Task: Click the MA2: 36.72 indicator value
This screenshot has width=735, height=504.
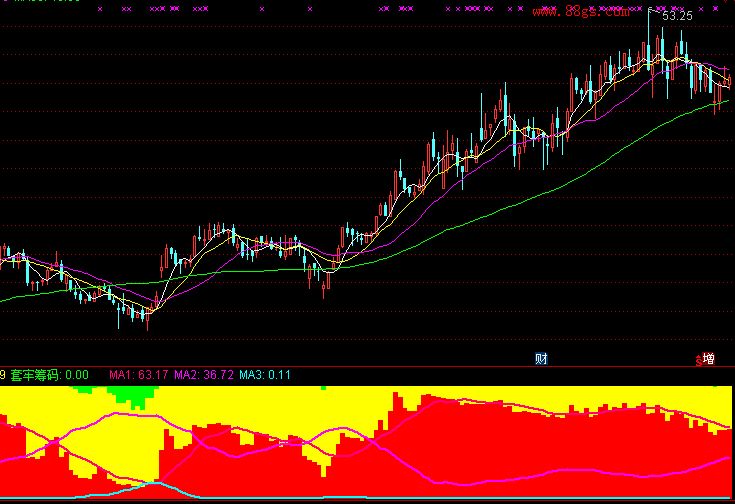Action: 204,375
